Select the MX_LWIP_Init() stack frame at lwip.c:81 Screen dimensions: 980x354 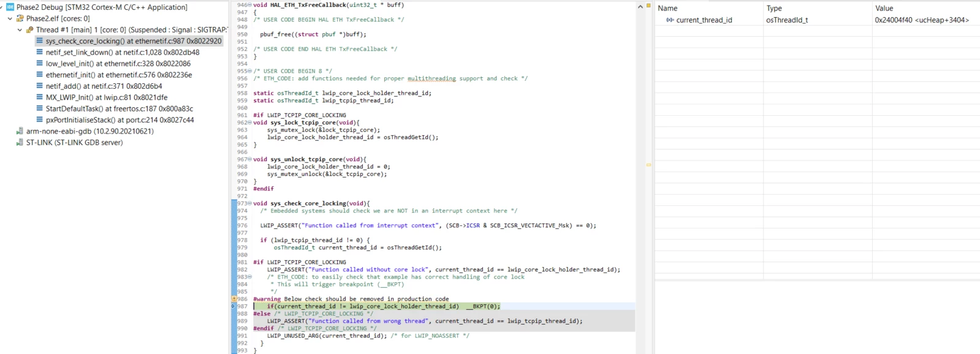pos(107,97)
